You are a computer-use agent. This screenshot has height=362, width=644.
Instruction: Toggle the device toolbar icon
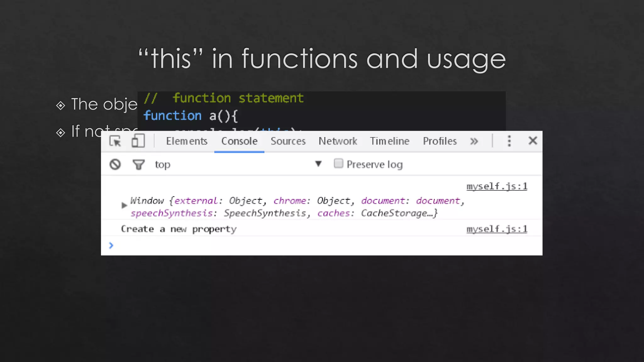coord(138,141)
